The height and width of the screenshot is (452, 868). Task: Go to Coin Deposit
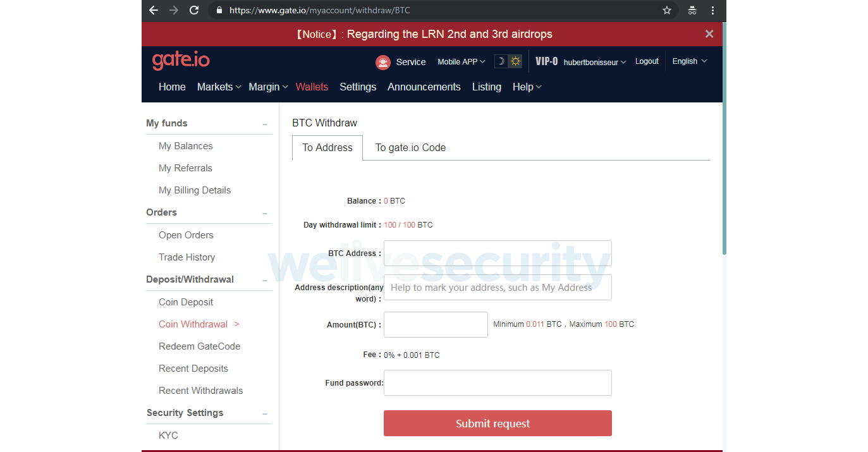pos(186,302)
